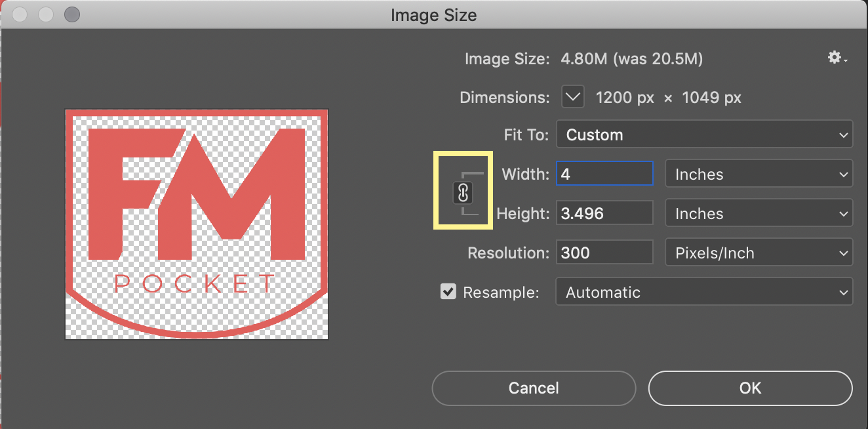Open the Height units dropdown
Viewport: 868px width, 429px height.
[759, 213]
